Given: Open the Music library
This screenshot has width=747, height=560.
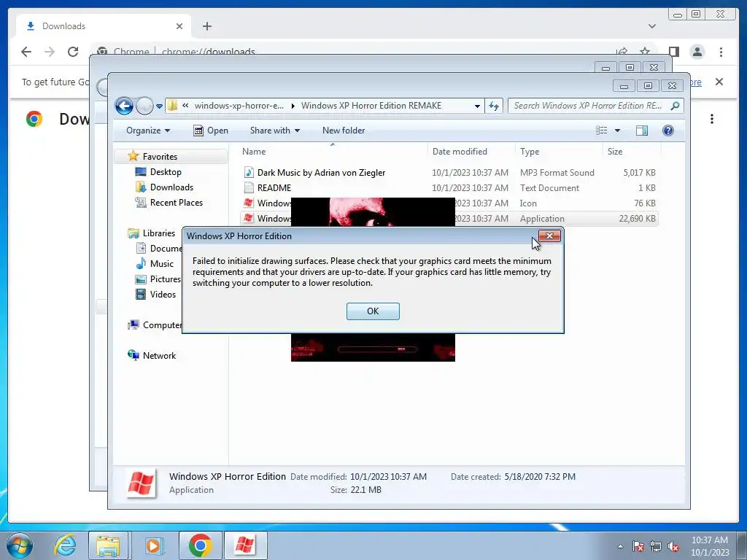Looking at the screenshot, I should (x=161, y=264).
